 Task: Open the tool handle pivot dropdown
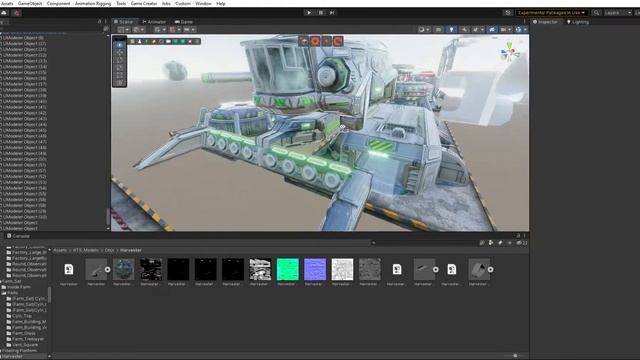point(123,29)
